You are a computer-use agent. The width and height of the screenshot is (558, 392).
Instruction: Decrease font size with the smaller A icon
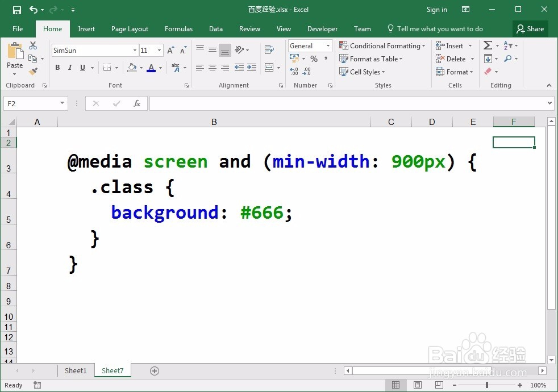click(x=184, y=50)
